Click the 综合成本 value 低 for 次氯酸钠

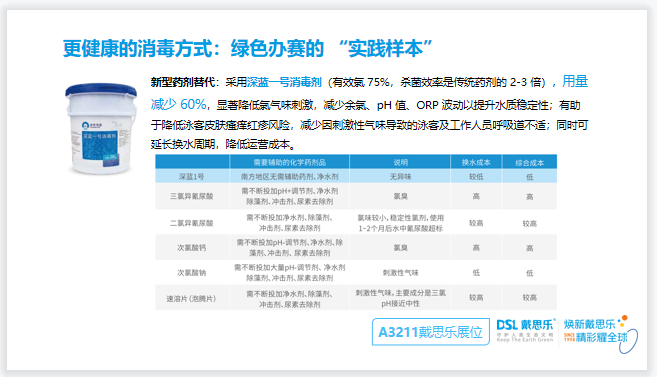(530, 273)
